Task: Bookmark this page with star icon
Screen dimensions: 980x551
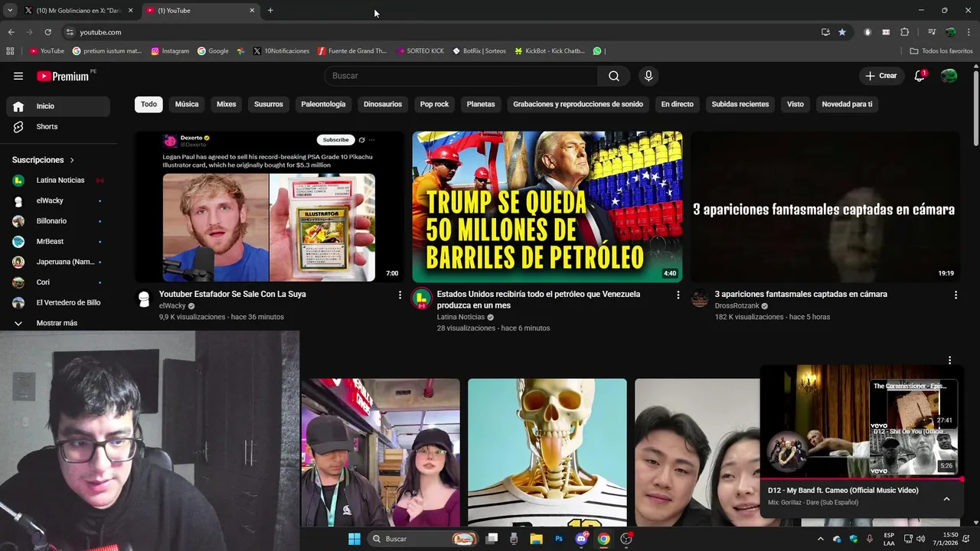Action: [x=842, y=32]
